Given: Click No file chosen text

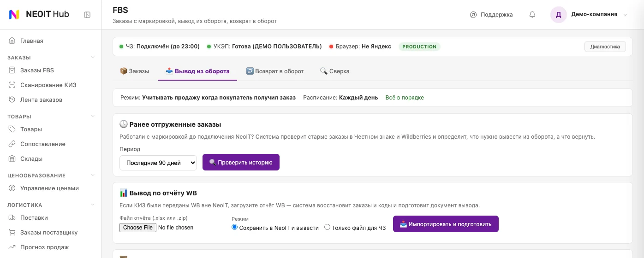Looking at the screenshot, I should coord(176,228).
